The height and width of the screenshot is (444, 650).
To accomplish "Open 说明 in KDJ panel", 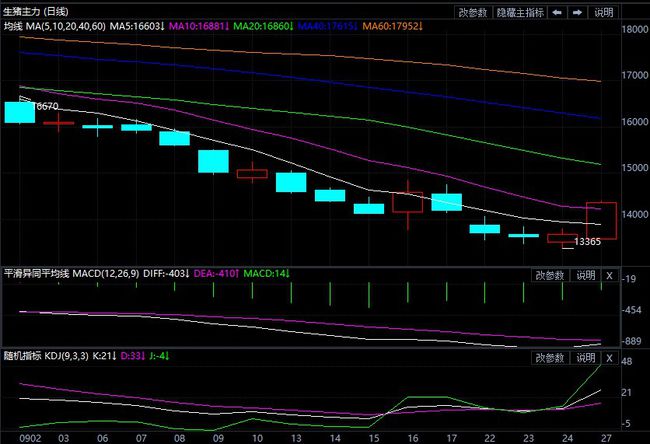I will (585, 357).
